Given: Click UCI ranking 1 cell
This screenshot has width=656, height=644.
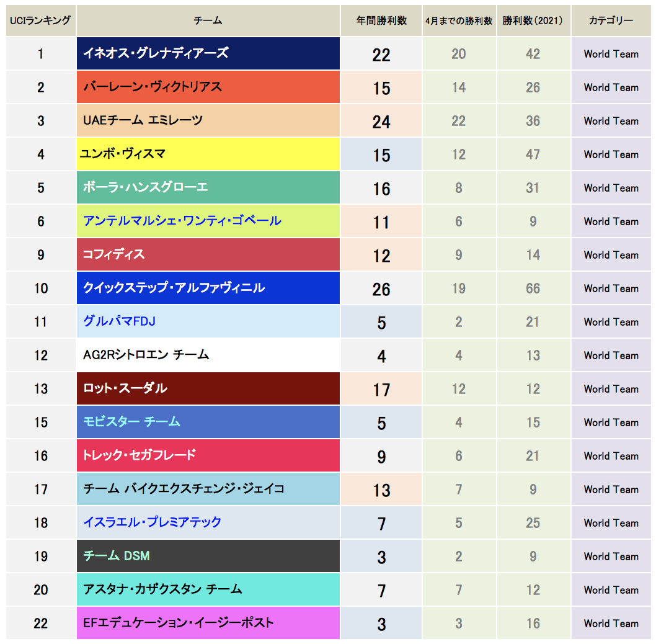Looking at the screenshot, I should [x=41, y=54].
